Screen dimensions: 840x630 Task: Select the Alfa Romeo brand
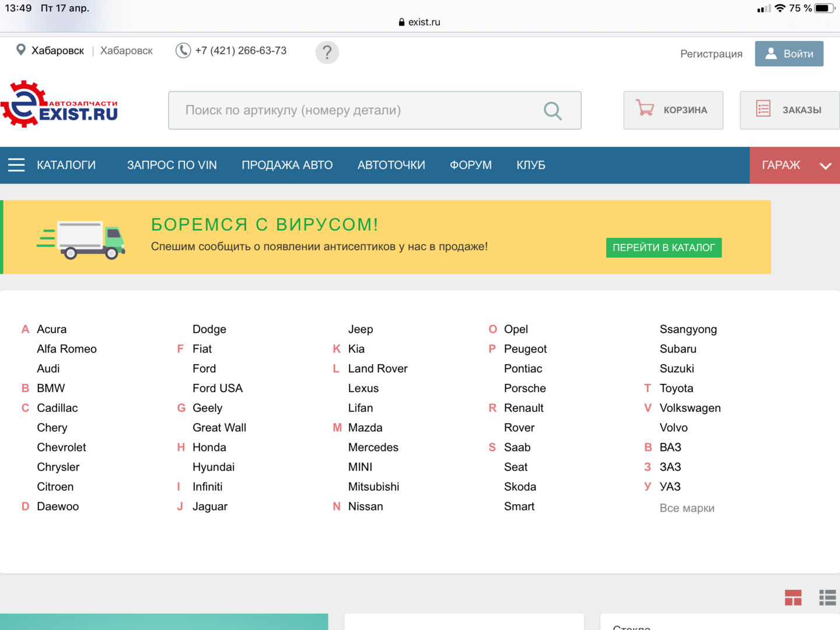(x=67, y=349)
